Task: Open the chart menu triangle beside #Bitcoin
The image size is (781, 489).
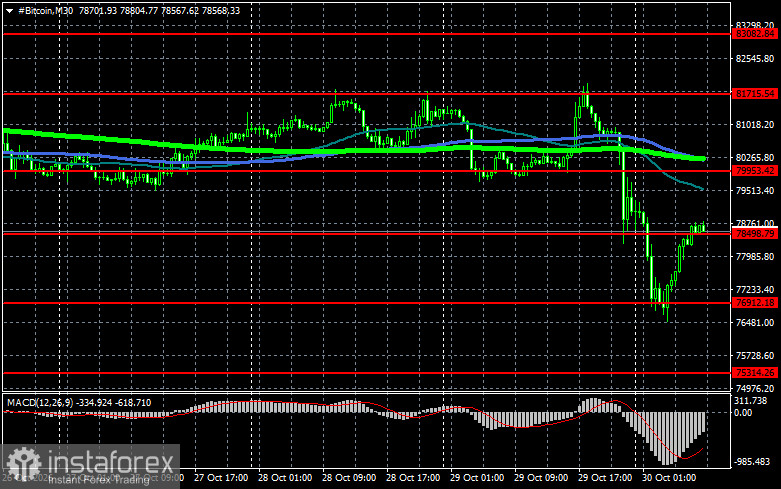Action: pyautogui.click(x=9, y=11)
